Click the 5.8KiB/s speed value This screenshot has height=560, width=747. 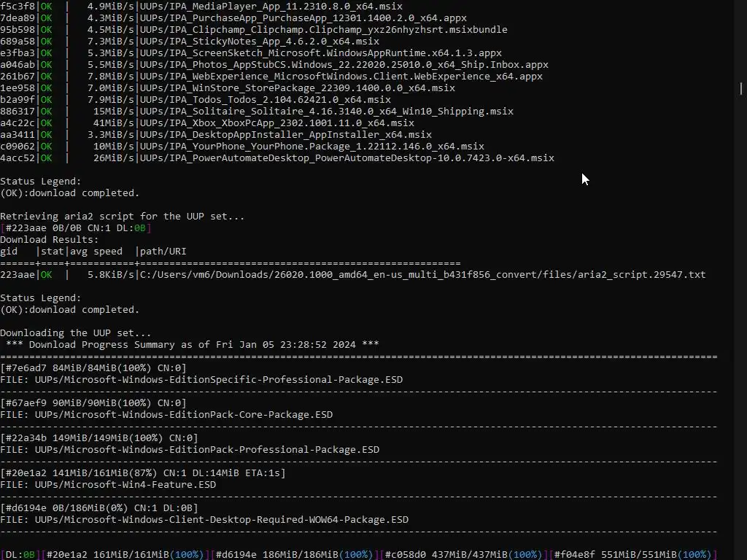tap(111, 275)
